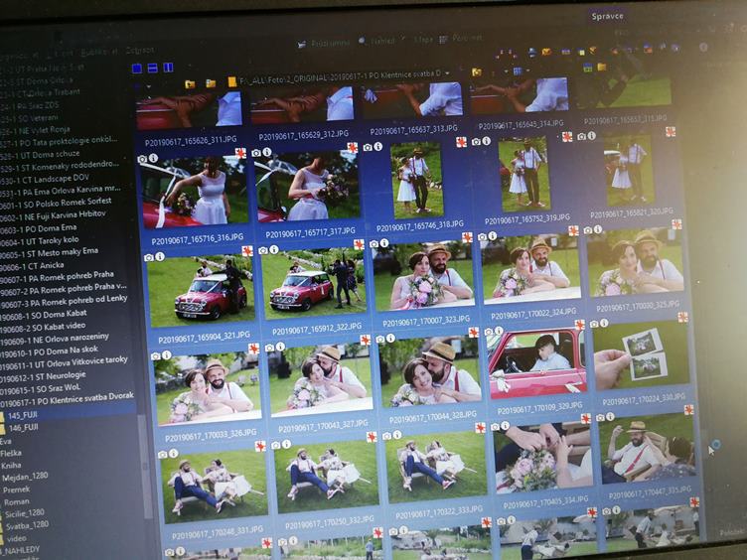Open the Porovnat compare mode
747x560 pixels.
pyautogui.click(x=461, y=38)
